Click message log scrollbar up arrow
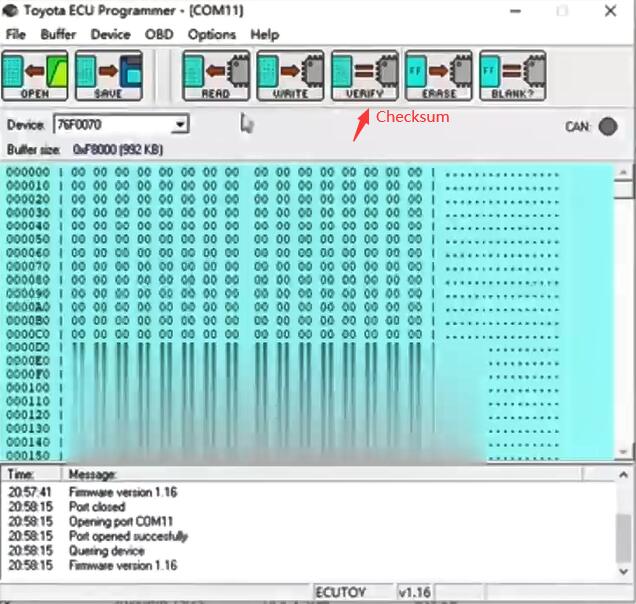The height and width of the screenshot is (604, 636). click(623, 475)
